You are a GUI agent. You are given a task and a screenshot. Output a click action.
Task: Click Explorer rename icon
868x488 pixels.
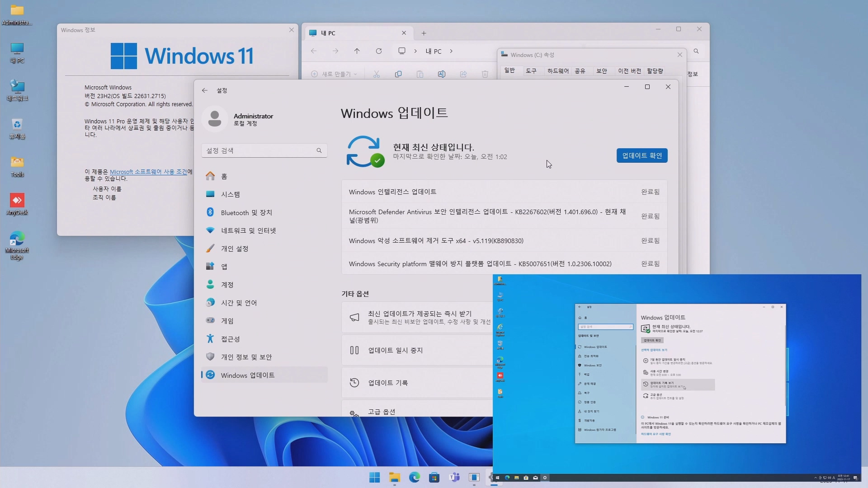[x=442, y=74]
